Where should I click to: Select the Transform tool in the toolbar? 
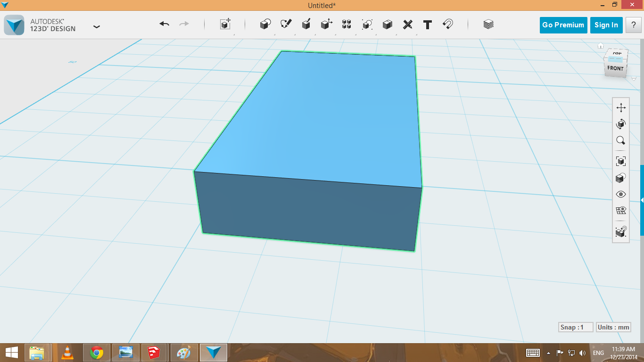(225, 25)
